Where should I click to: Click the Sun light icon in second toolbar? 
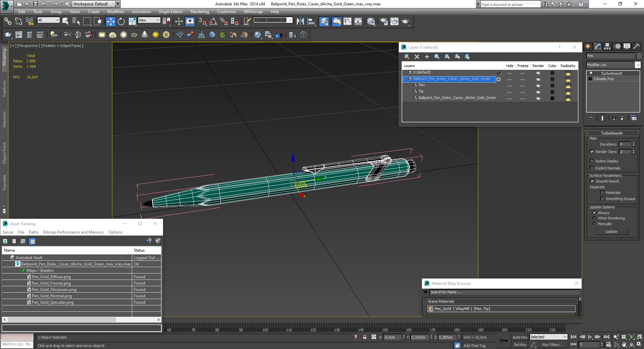(156, 35)
